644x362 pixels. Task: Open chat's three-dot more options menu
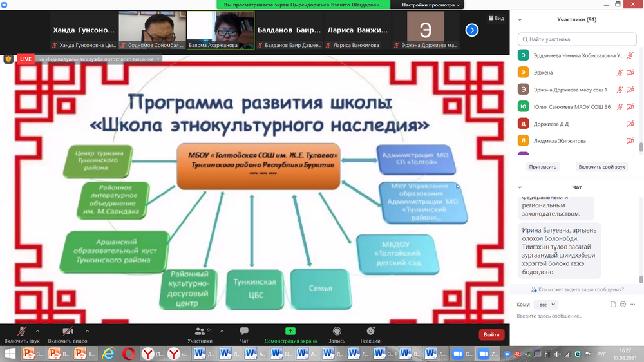[x=633, y=304]
